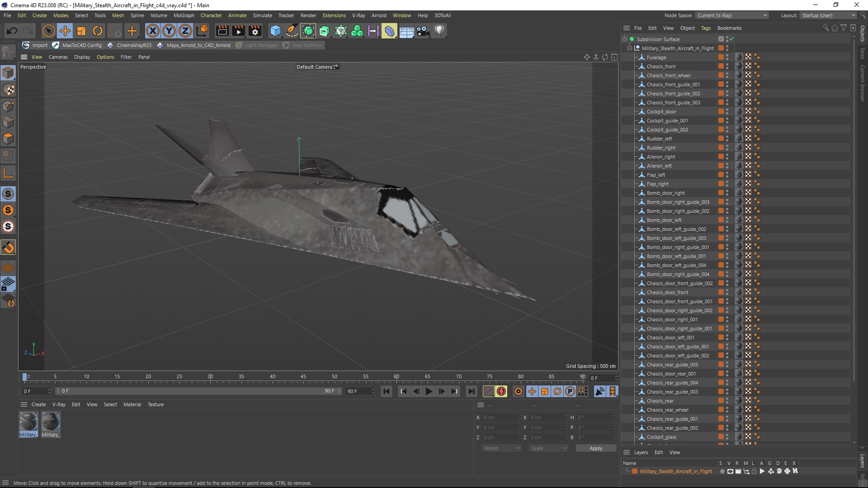This screenshot has height=488, width=868.
Task: Click the Spline Pen tool icon
Action: (x=292, y=31)
